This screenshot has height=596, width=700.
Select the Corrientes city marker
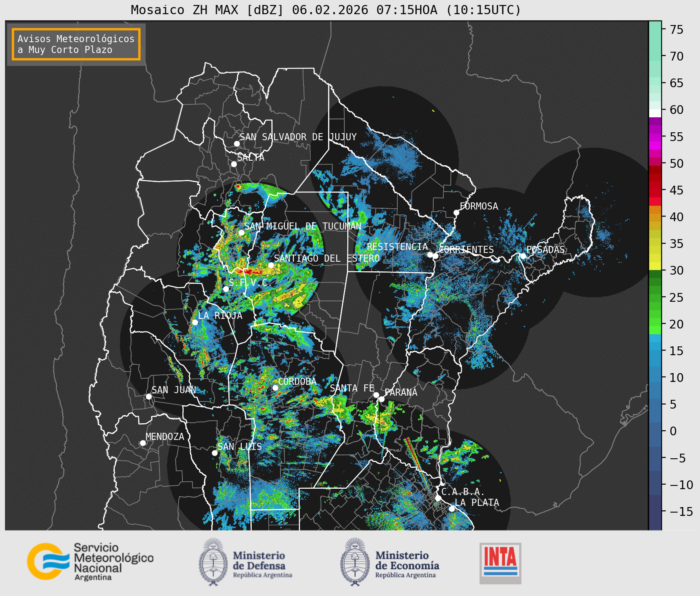(x=435, y=256)
